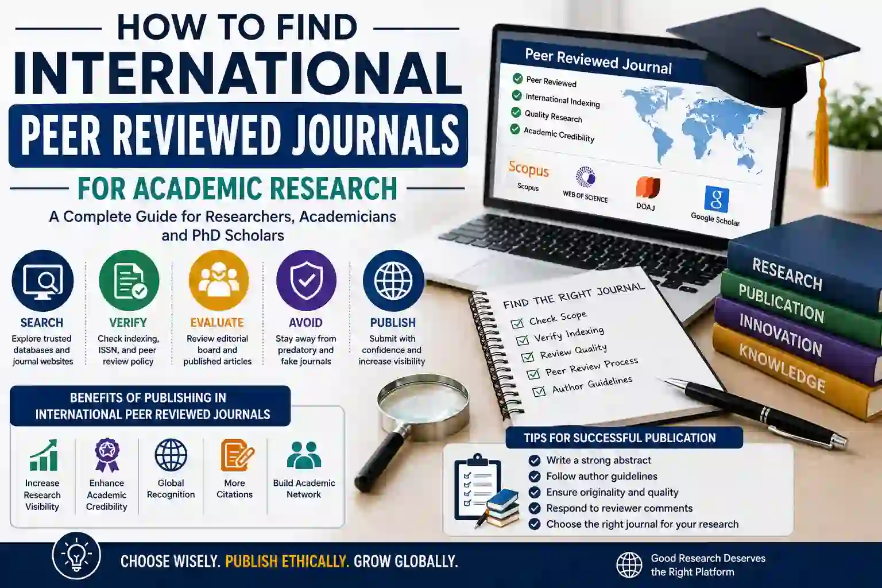
Task: Click the PUBLISH ETHICALLY yellow text
Action: (x=287, y=562)
